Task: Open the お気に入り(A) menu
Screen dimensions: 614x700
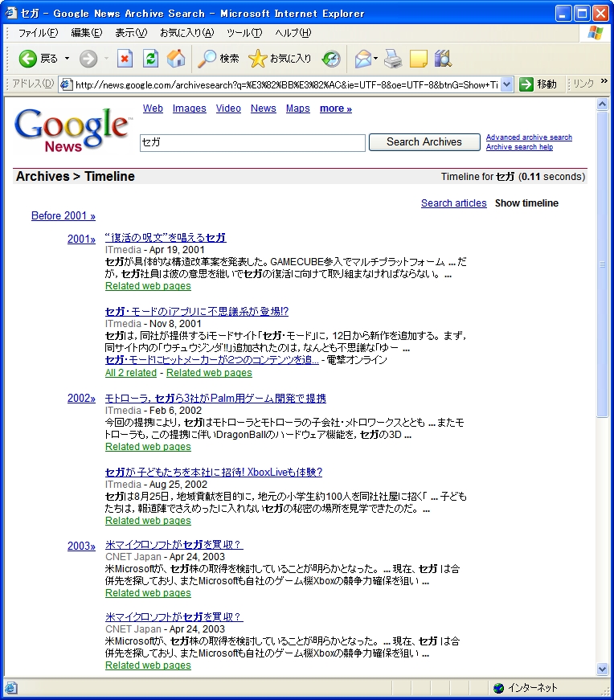Action: click(x=186, y=33)
